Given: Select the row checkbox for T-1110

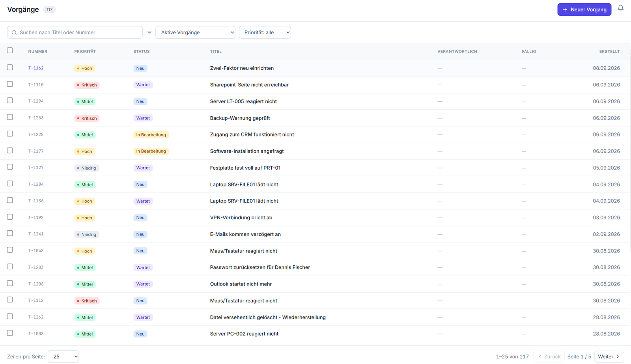Looking at the screenshot, I should tap(10, 84).
